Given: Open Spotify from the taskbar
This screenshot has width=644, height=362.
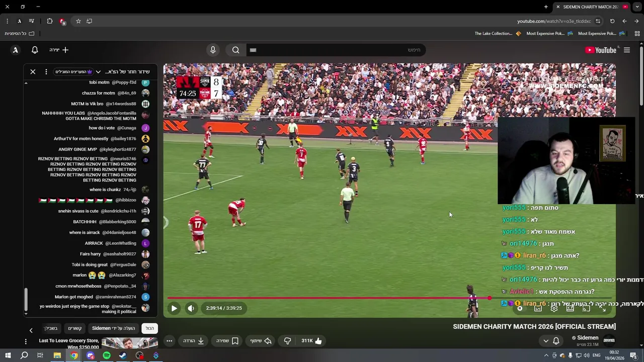Looking at the screenshot, I should (x=107, y=355).
